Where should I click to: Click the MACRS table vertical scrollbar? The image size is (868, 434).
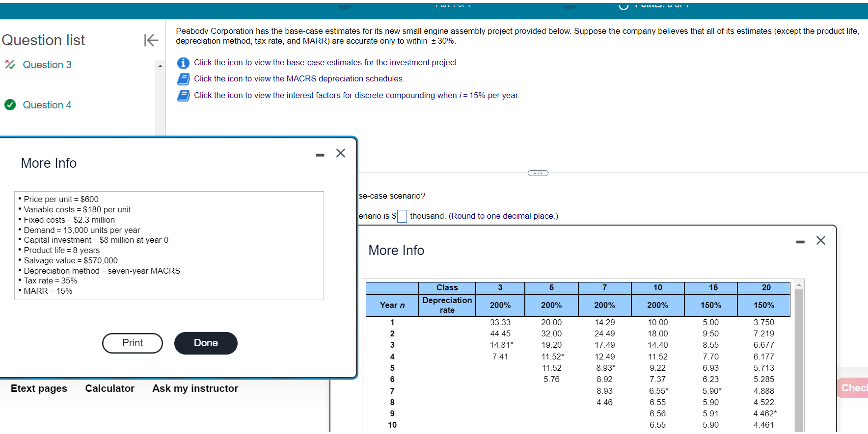[799, 360]
